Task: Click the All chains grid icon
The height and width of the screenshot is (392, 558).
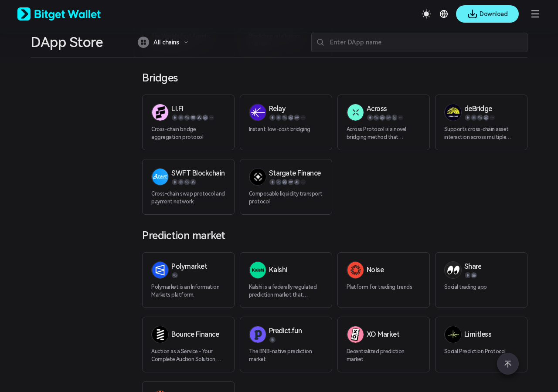Action: pos(143,42)
